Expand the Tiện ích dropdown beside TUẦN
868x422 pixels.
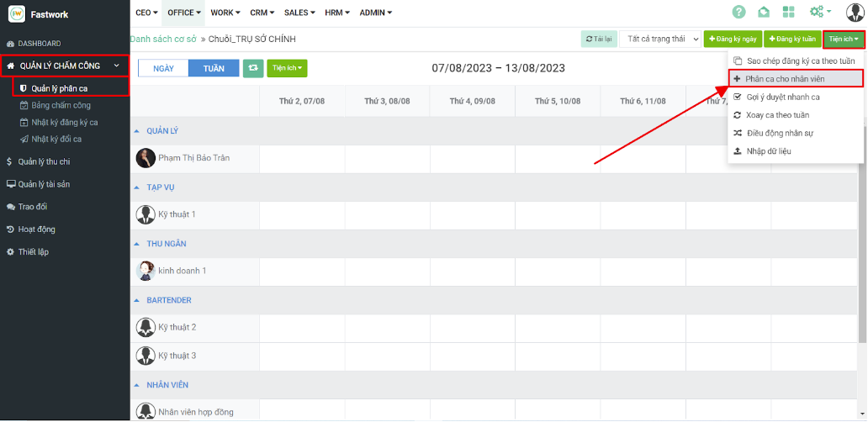(287, 68)
